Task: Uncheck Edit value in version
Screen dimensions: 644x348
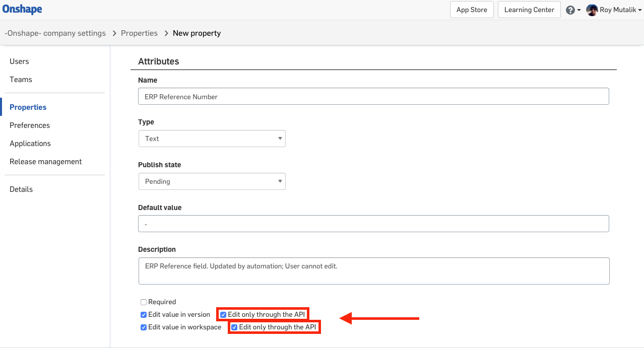Action: click(144, 315)
